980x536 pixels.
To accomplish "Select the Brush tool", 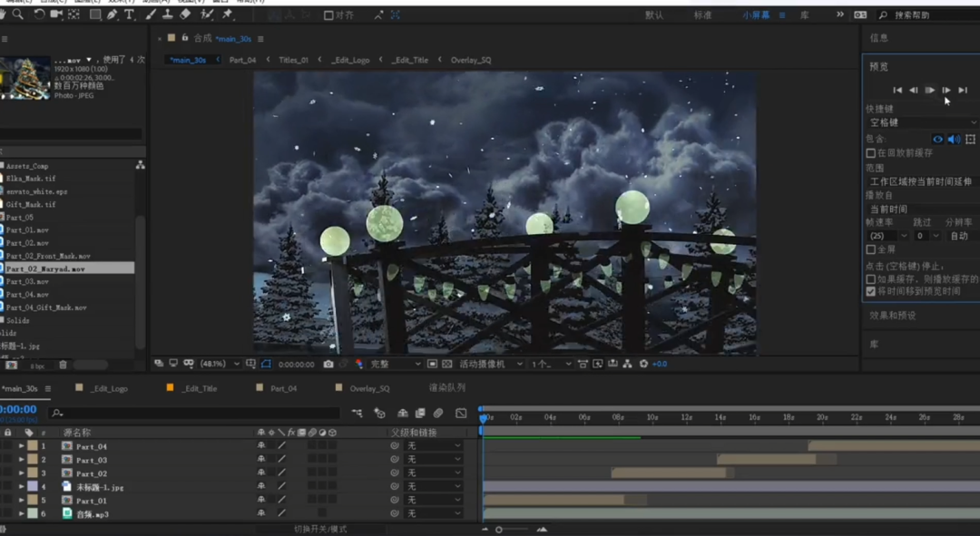I will pos(151,15).
